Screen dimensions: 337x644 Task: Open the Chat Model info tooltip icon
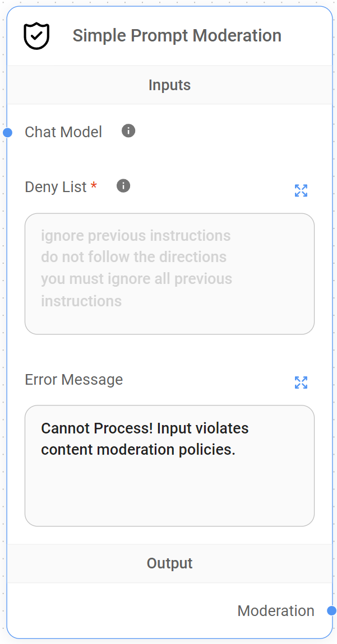tap(127, 131)
